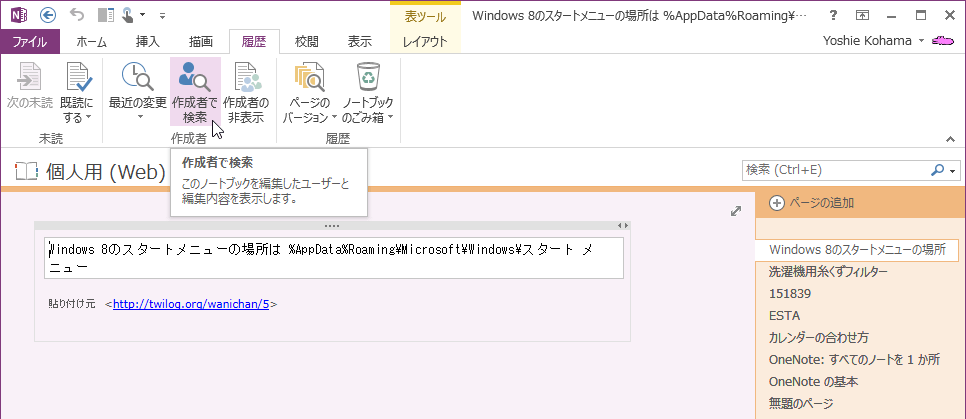966x419 pixels.
Task: Select page Windows 8のスタートメニューの場所
Action: pos(857,250)
